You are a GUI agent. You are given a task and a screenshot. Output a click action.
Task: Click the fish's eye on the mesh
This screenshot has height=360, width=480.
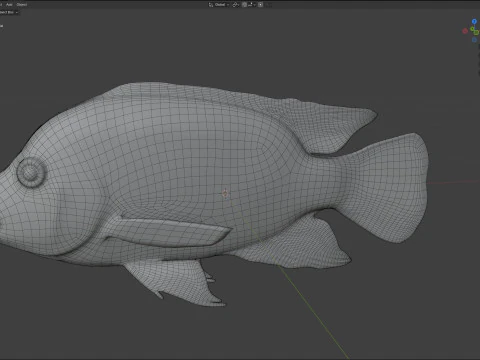click(x=31, y=172)
